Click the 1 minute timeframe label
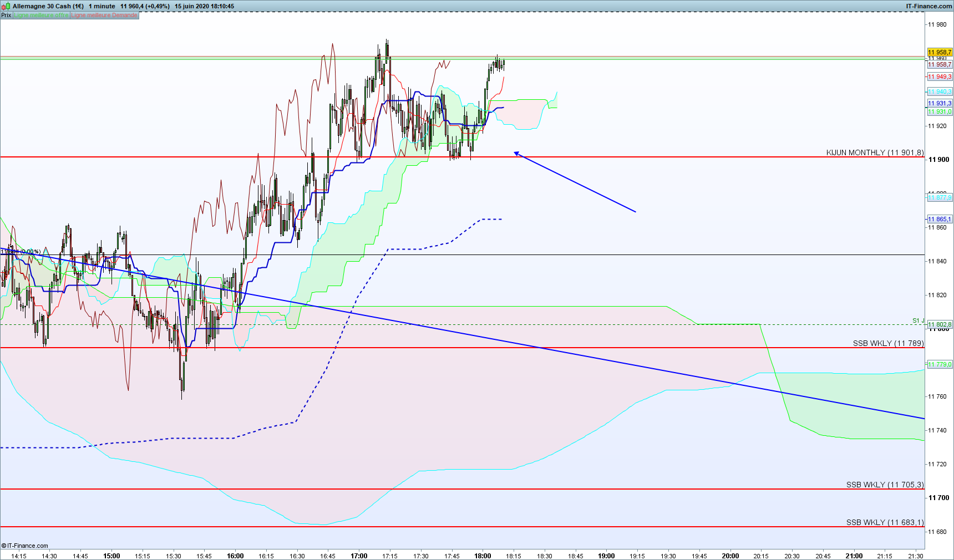 [102, 6]
